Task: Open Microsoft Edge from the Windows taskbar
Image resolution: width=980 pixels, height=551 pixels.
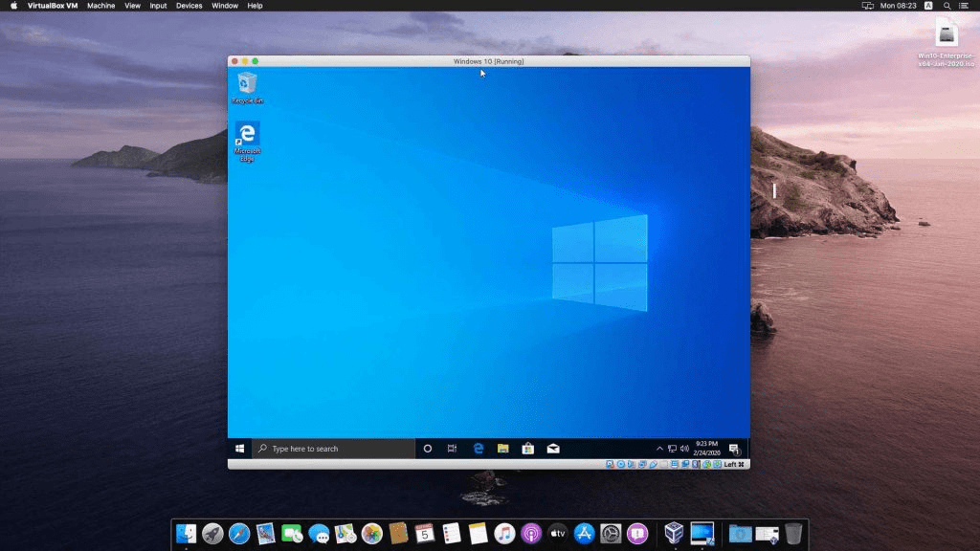Action: pyautogui.click(x=477, y=448)
